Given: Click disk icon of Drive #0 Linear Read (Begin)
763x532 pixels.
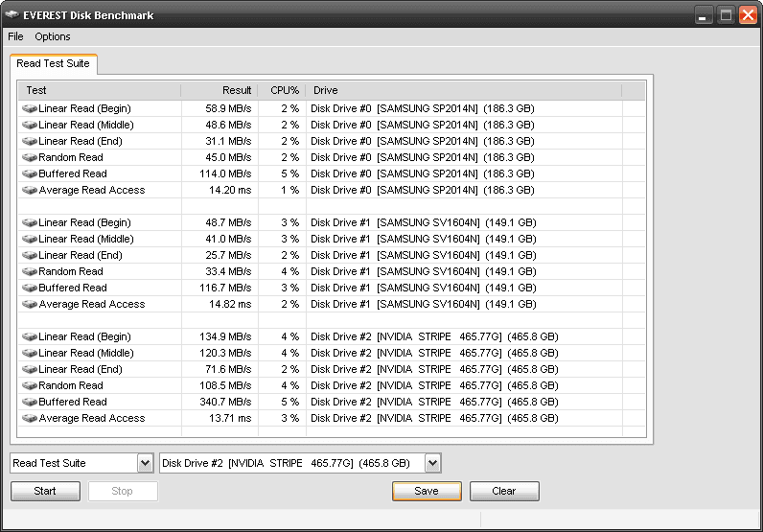Looking at the screenshot, I should (30, 108).
